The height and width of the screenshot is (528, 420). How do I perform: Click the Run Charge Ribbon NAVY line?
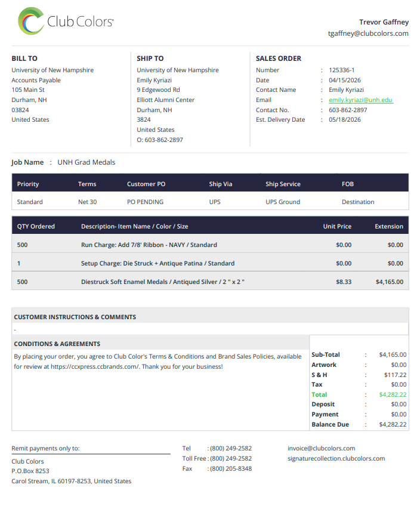pyautogui.click(x=210, y=245)
